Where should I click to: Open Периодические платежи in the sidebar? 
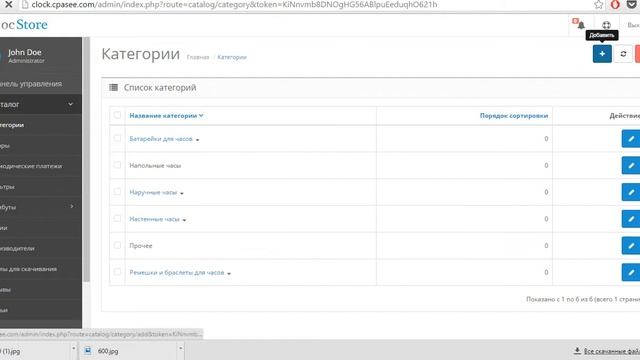point(31,166)
